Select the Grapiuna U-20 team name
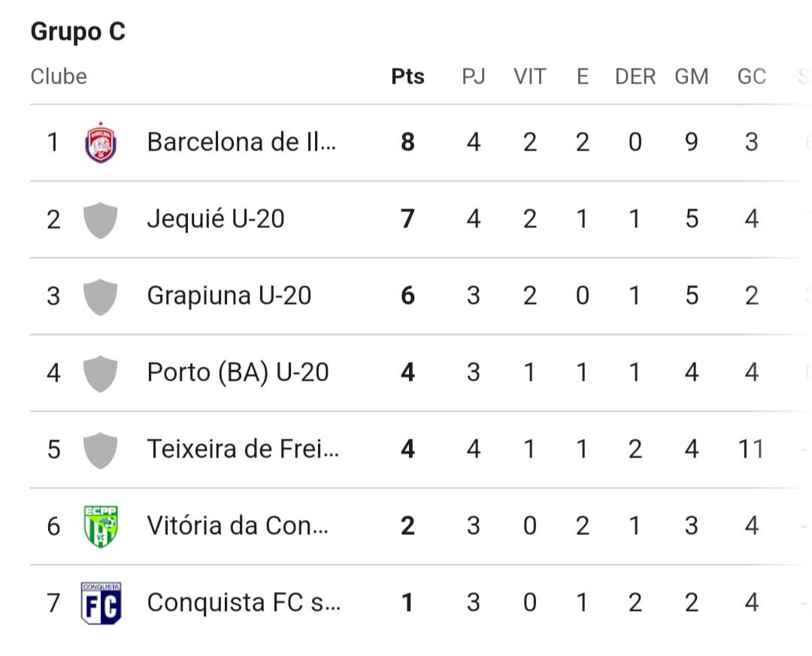The height and width of the screenshot is (656, 812). click(229, 296)
